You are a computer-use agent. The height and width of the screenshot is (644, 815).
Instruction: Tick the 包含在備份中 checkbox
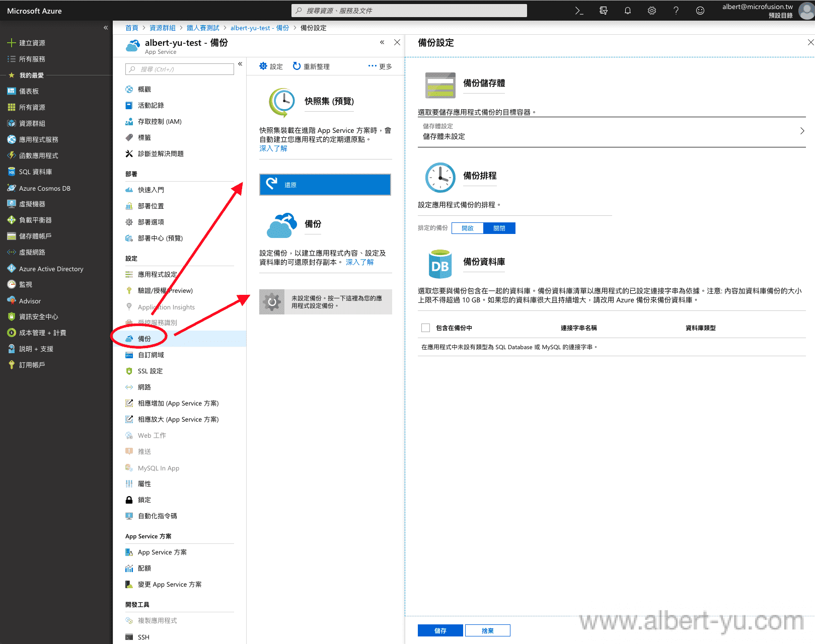pos(425,328)
